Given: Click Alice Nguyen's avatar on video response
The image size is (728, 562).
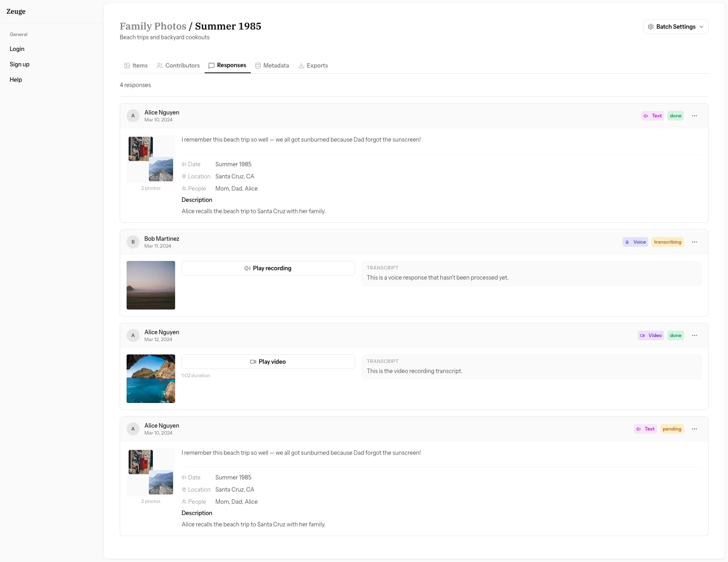Looking at the screenshot, I should click(133, 335).
